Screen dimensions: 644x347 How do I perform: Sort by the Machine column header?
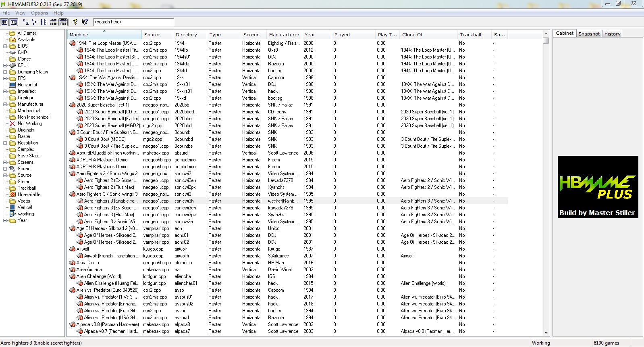coord(104,35)
